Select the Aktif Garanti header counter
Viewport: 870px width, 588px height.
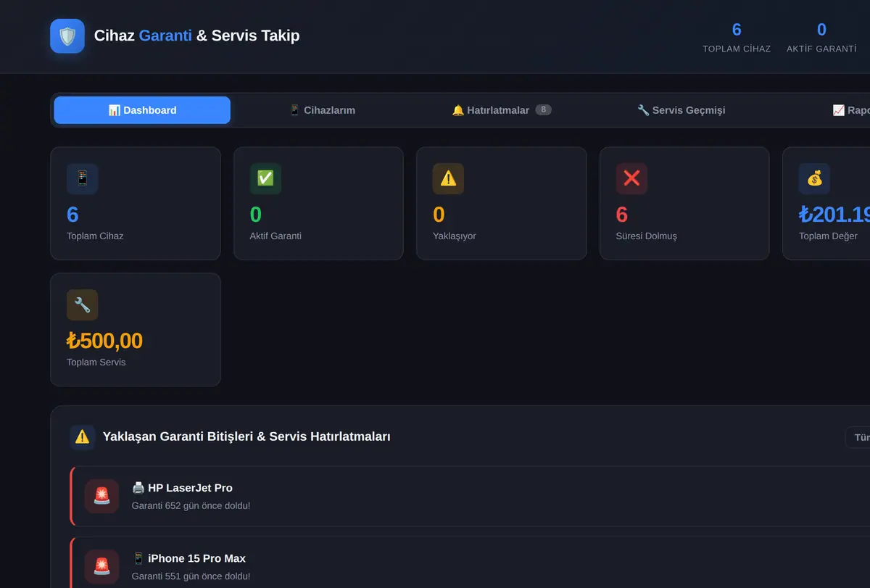[x=821, y=37]
